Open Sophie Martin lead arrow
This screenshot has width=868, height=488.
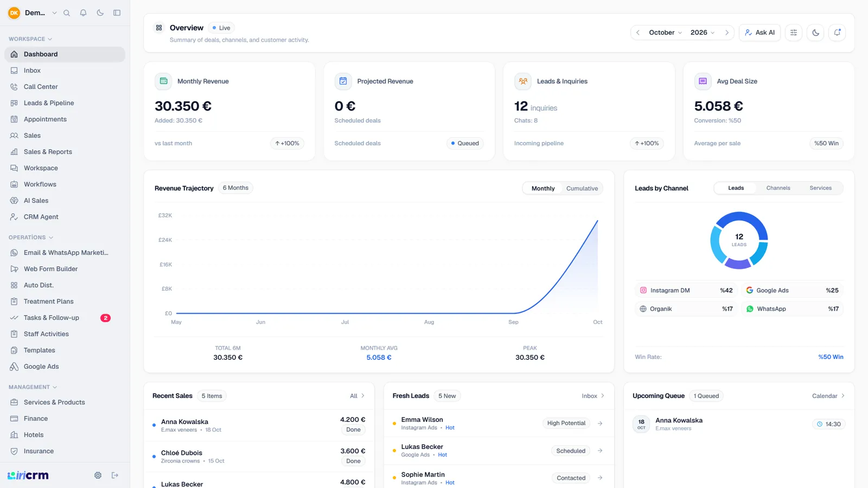(600, 478)
